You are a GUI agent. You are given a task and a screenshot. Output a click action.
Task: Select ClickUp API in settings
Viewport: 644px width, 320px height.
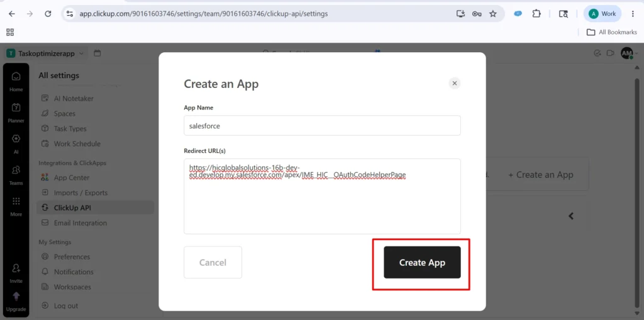tap(96, 208)
